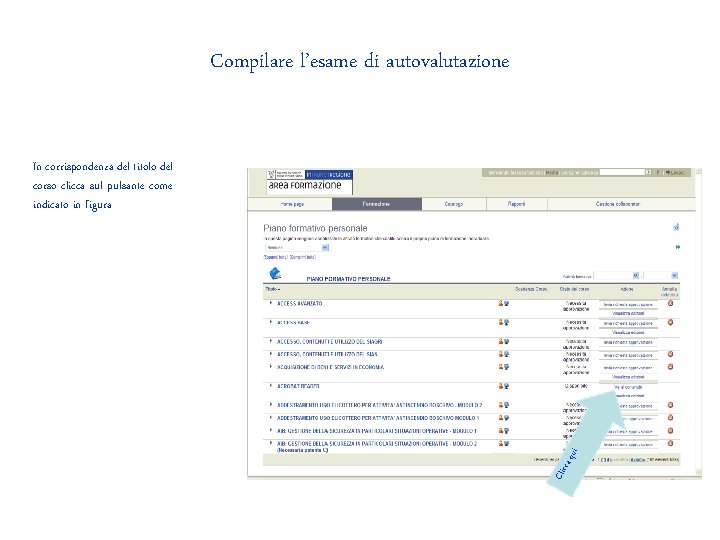The height and width of the screenshot is (540, 720).
Task: Expand the ACCESS BASE row
Action: [271, 322]
